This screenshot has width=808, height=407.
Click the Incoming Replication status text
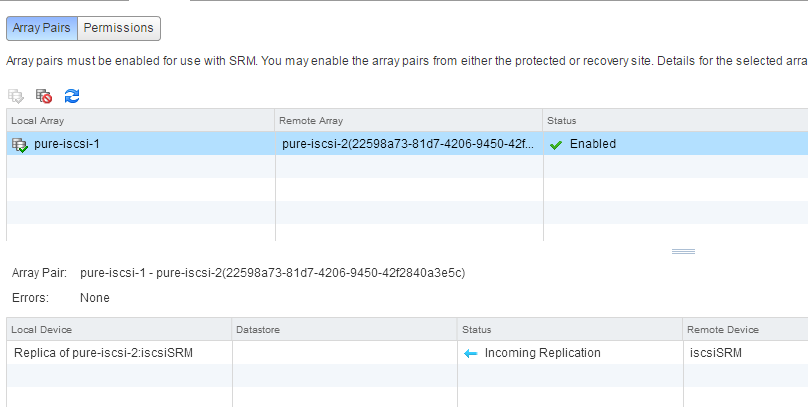click(543, 353)
